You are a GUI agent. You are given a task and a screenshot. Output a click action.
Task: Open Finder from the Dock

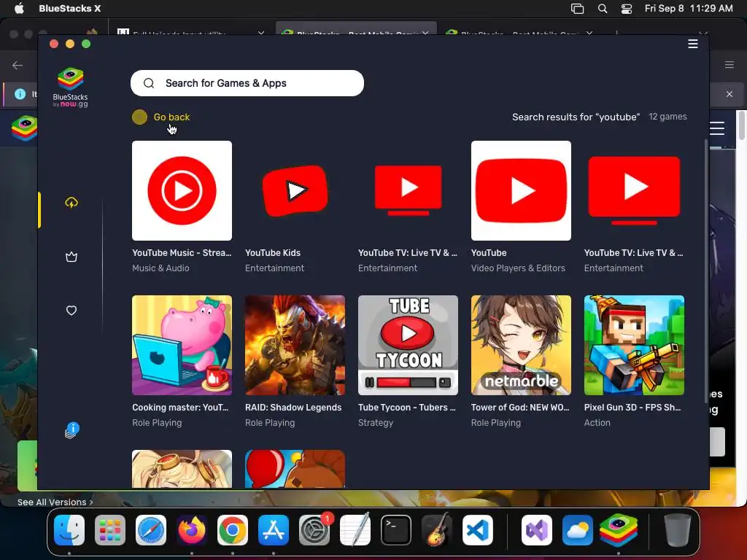[x=69, y=530]
